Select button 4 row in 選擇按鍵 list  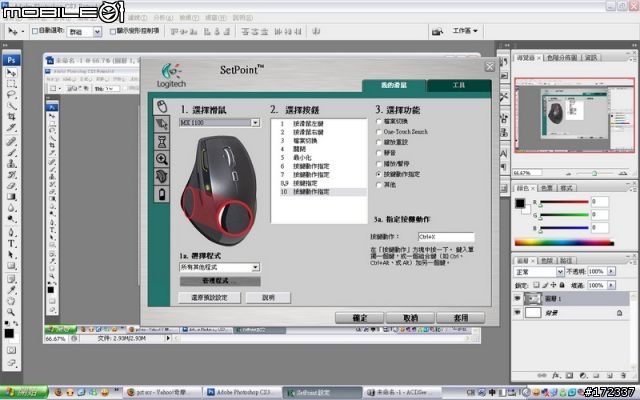(319, 149)
